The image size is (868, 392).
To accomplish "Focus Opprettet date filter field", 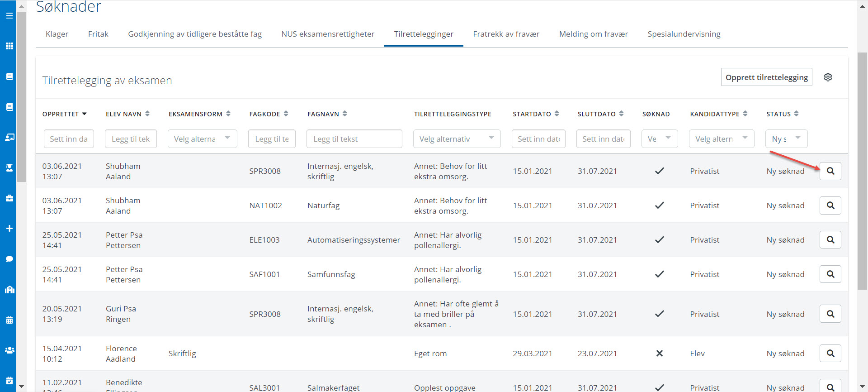I will point(69,139).
